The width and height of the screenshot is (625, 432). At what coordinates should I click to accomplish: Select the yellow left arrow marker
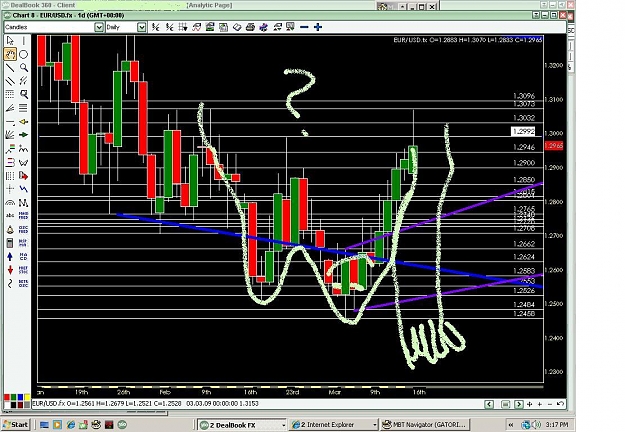click(x=24, y=122)
